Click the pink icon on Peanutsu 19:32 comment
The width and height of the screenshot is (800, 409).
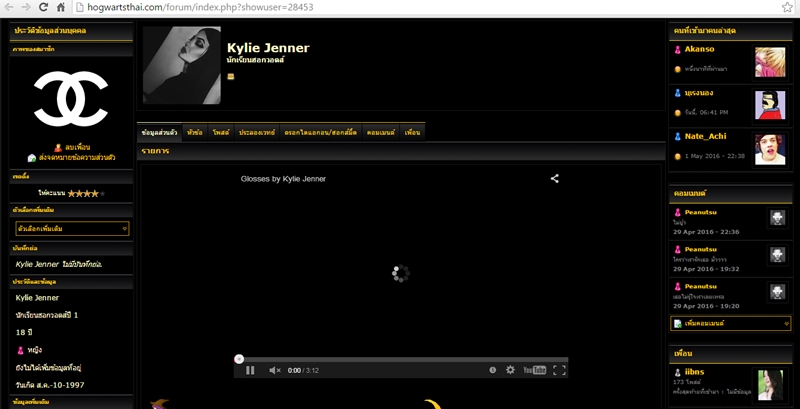678,249
